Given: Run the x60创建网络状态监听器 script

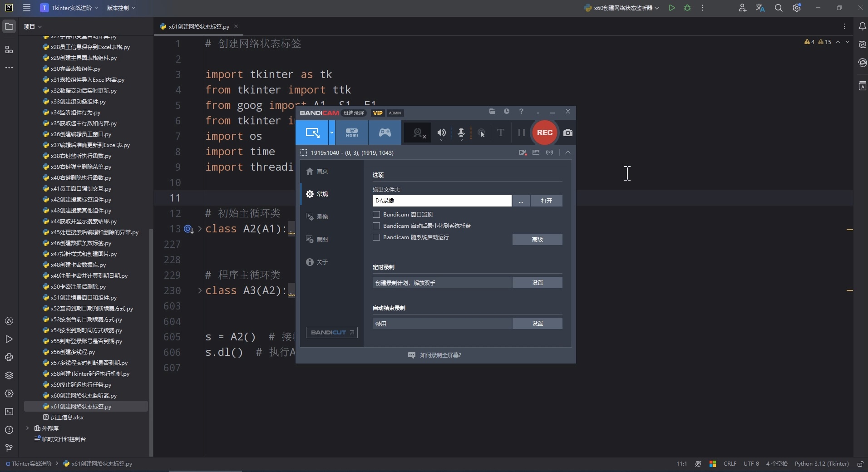Looking at the screenshot, I should point(672,8).
